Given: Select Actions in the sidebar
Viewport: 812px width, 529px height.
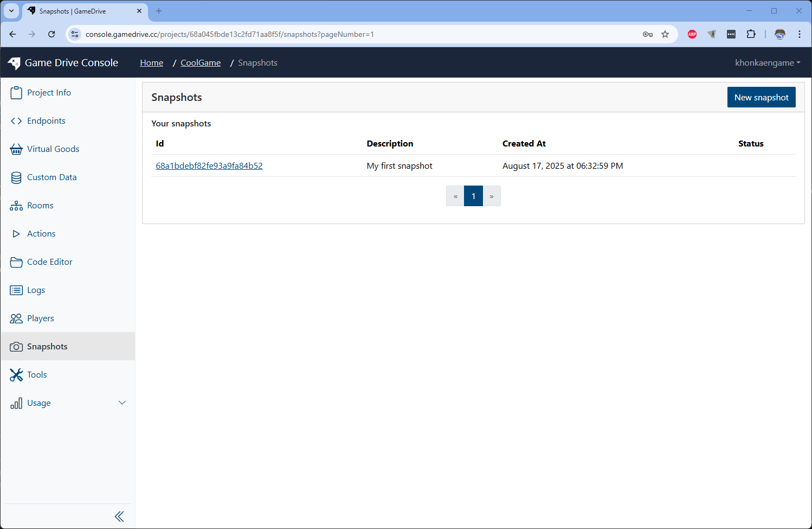Looking at the screenshot, I should pos(41,234).
